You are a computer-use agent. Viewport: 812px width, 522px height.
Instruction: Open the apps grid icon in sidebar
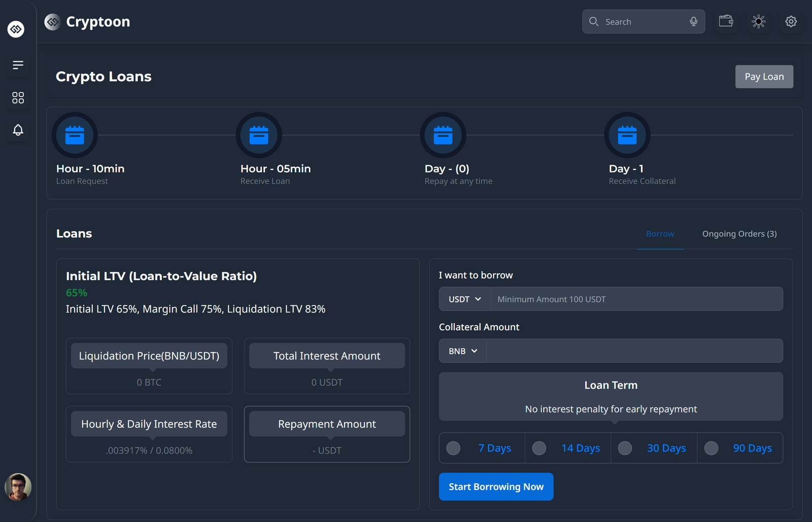coord(18,98)
